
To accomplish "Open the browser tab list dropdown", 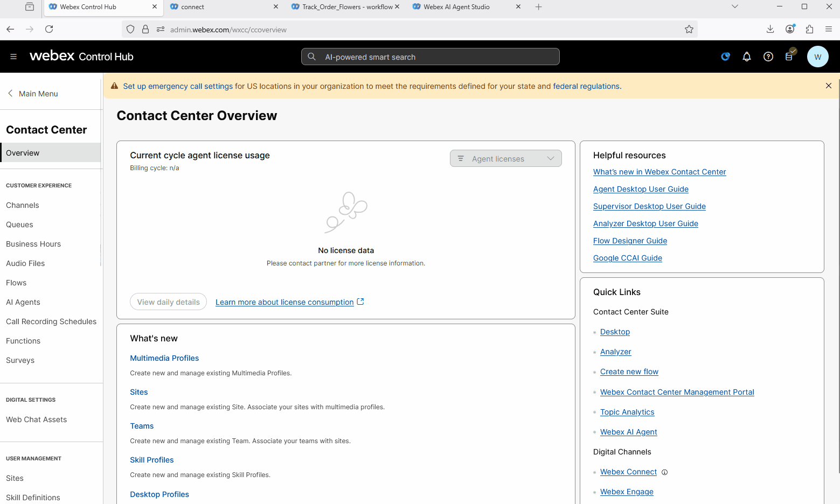I will (734, 7).
